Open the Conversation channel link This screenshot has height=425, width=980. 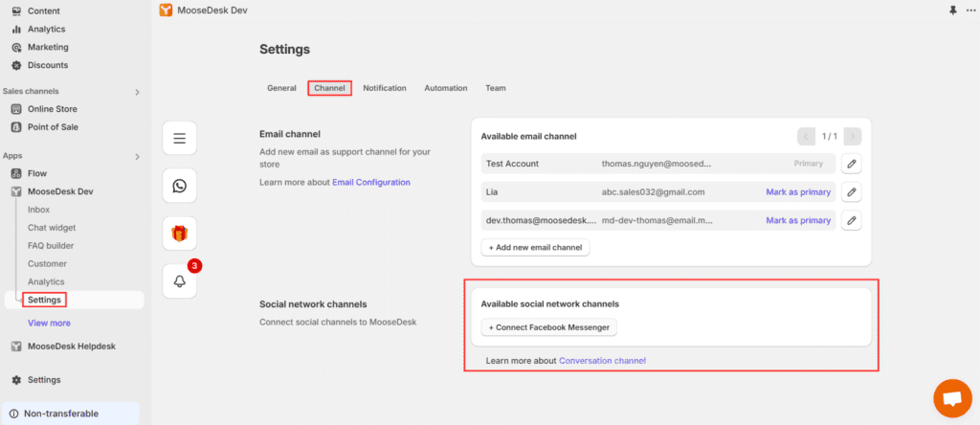[603, 361]
